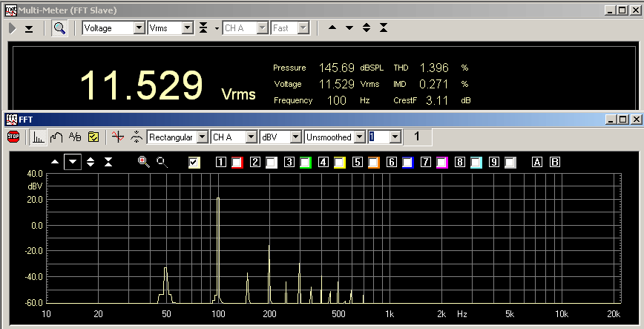The width and height of the screenshot is (644, 329).
Task: Click the vertical compress icon above FFT graph
Action: click(x=108, y=162)
